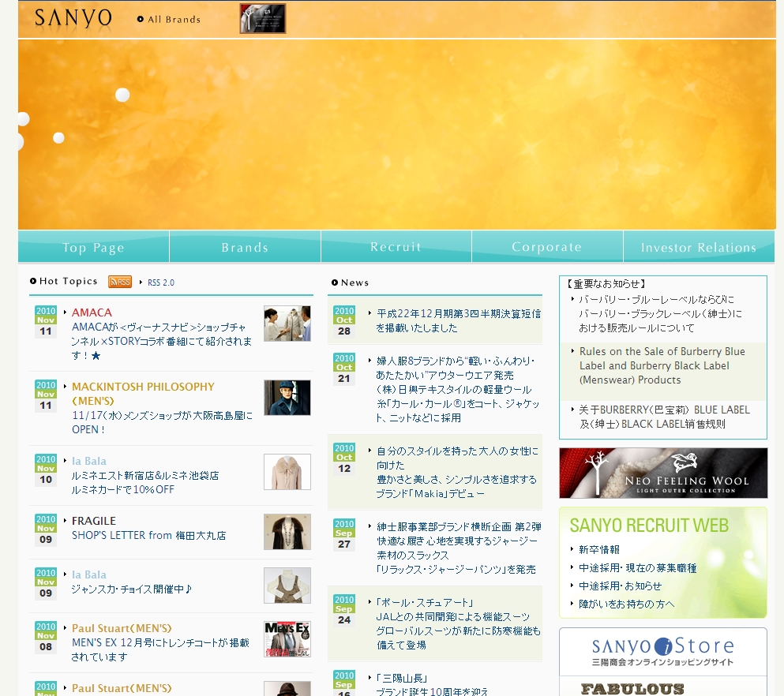Click the 2010 Oct 21 news date badge

click(x=344, y=369)
